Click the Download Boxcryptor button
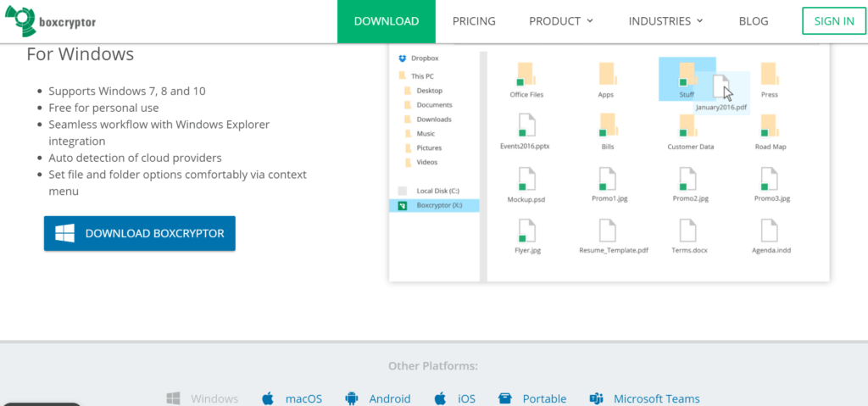This screenshot has height=406, width=868. coord(140,233)
